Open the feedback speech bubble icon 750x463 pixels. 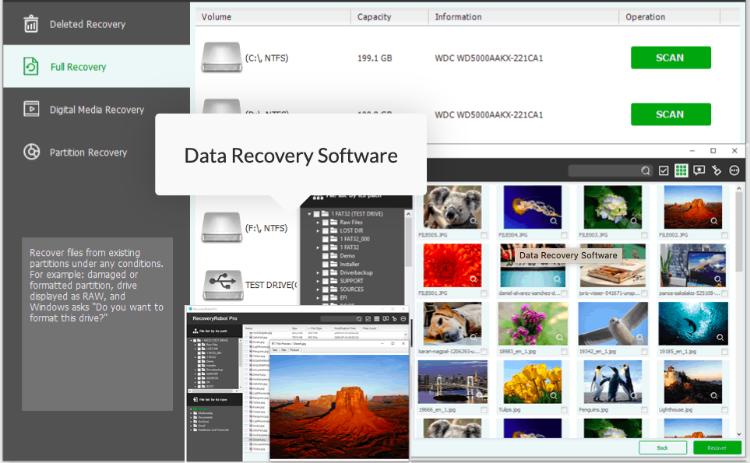coord(699,170)
